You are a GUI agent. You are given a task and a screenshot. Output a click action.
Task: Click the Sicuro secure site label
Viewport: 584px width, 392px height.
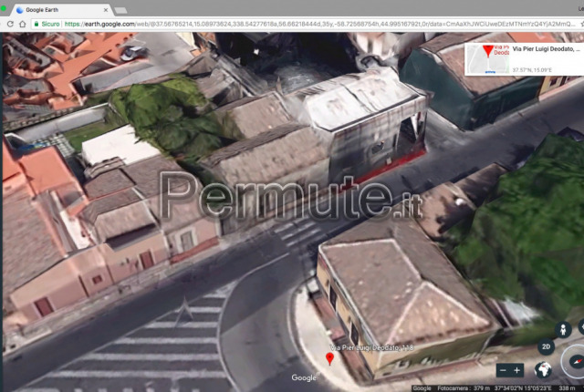click(50, 24)
